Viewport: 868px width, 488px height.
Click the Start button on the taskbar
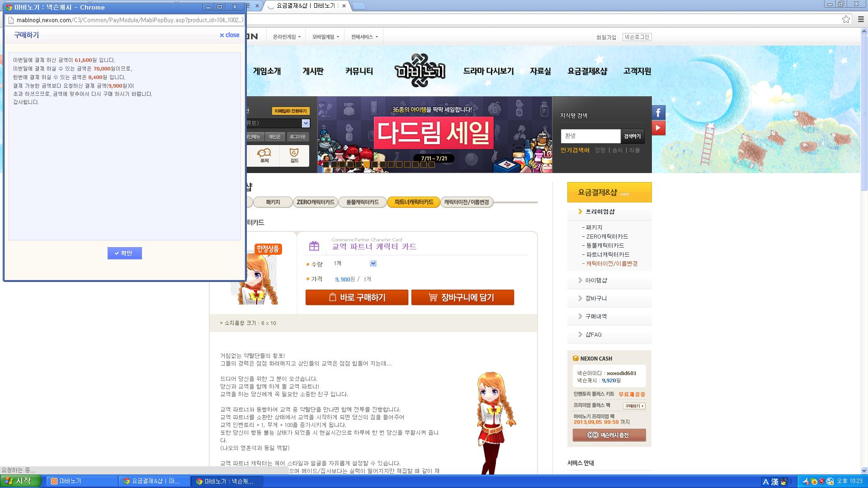coord(21,481)
